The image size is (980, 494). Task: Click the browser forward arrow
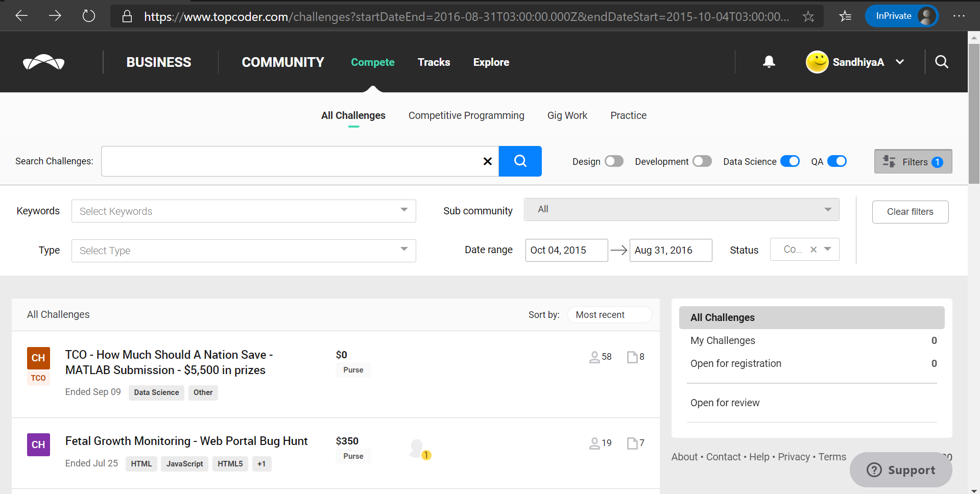[x=55, y=16]
